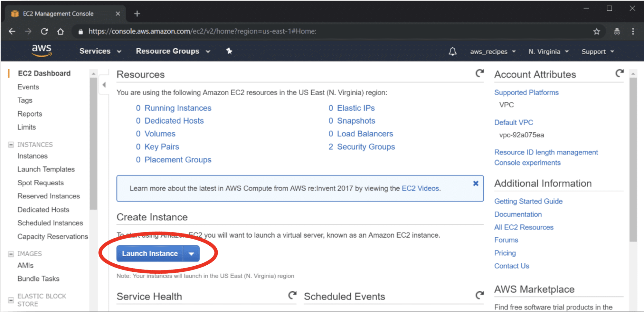This screenshot has height=312, width=644.
Task: Close the EC2 Management Console tab
Action: (118, 14)
